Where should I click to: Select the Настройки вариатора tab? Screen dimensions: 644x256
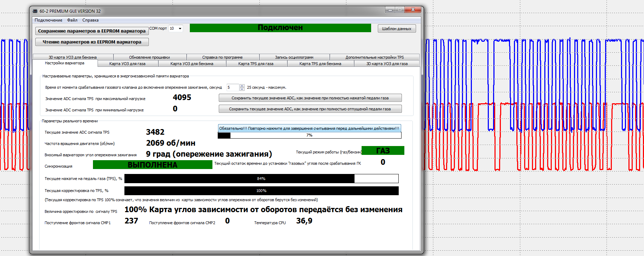click(x=65, y=63)
